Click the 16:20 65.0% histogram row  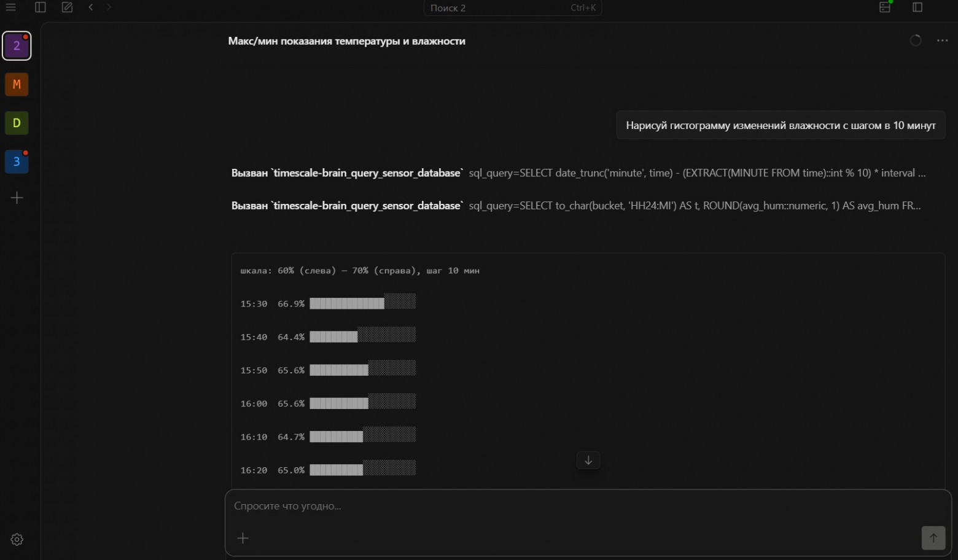[328, 469]
